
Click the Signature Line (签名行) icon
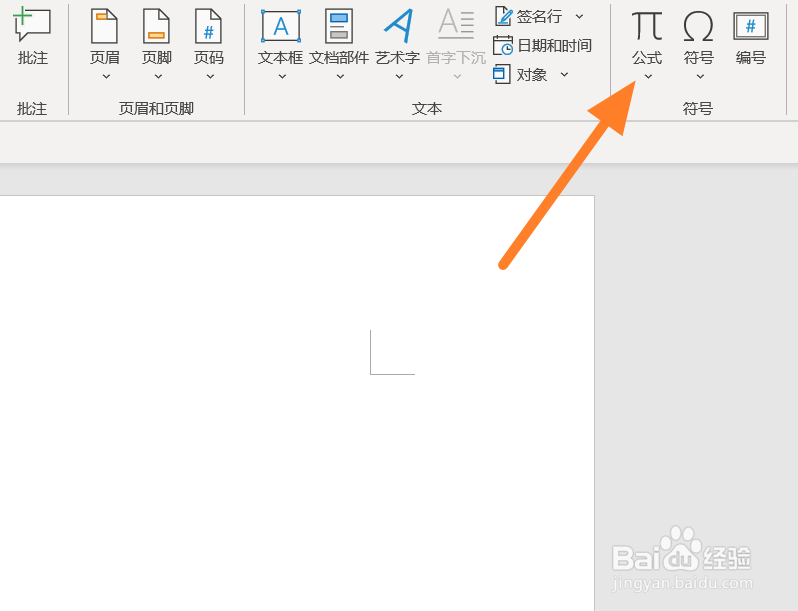503,16
